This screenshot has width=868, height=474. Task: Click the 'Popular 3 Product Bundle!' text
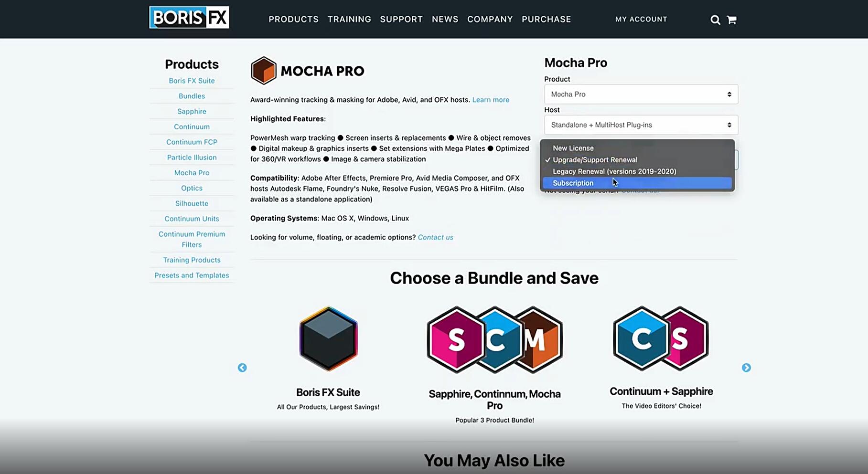(494, 420)
